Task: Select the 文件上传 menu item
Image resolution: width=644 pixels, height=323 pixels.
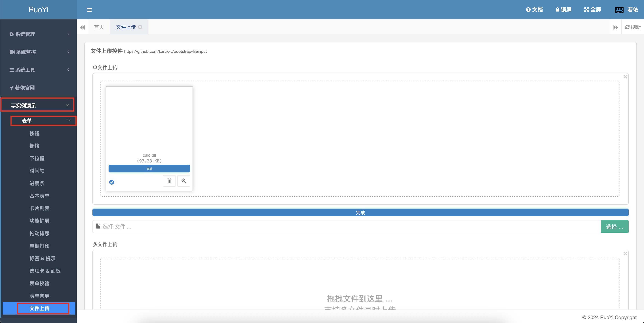Action: coord(39,308)
